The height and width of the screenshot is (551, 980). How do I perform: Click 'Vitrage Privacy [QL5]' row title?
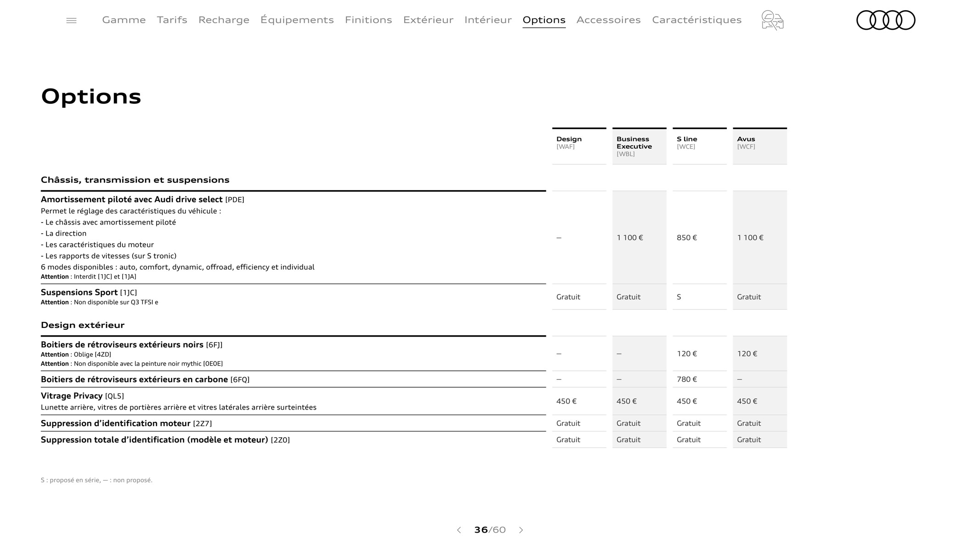82,396
